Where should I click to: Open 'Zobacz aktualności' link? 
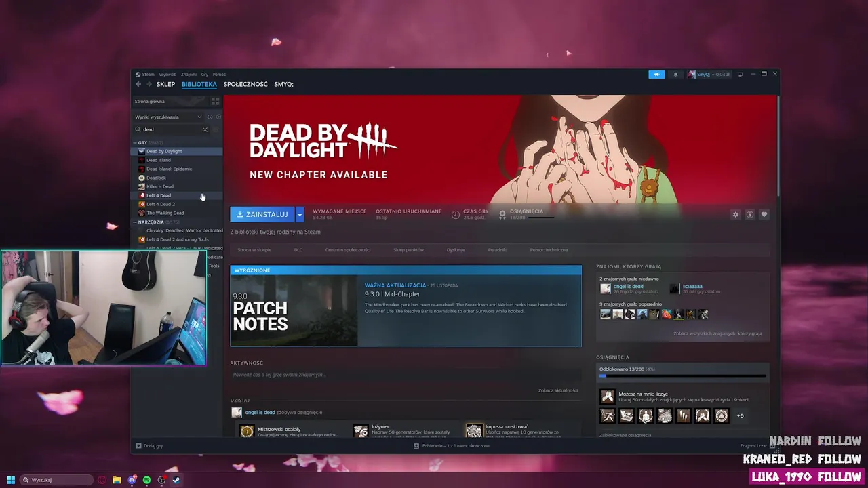pyautogui.click(x=558, y=390)
